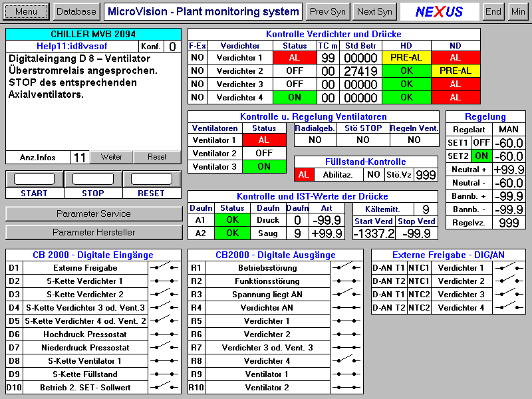Select the Start Verd value field -1337.2
The image size is (532, 399).
[x=374, y=233]
